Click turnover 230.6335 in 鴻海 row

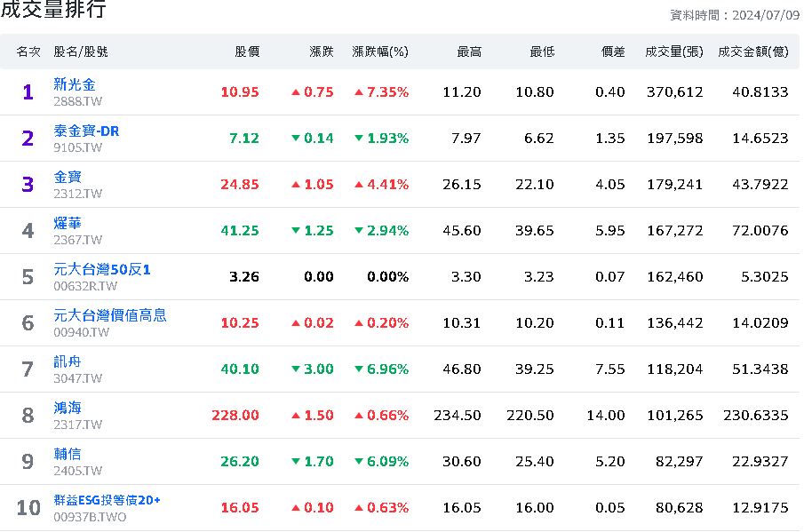(x=756, y=415)
